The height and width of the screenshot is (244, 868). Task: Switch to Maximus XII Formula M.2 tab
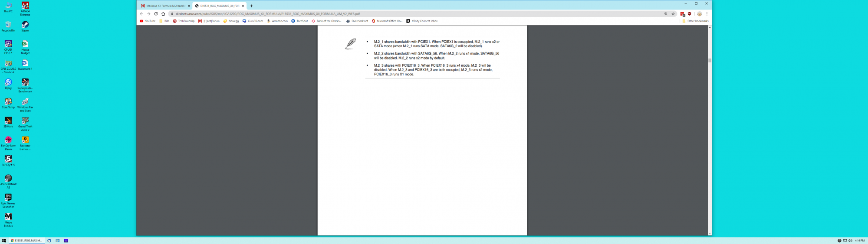tap(164, 6)
